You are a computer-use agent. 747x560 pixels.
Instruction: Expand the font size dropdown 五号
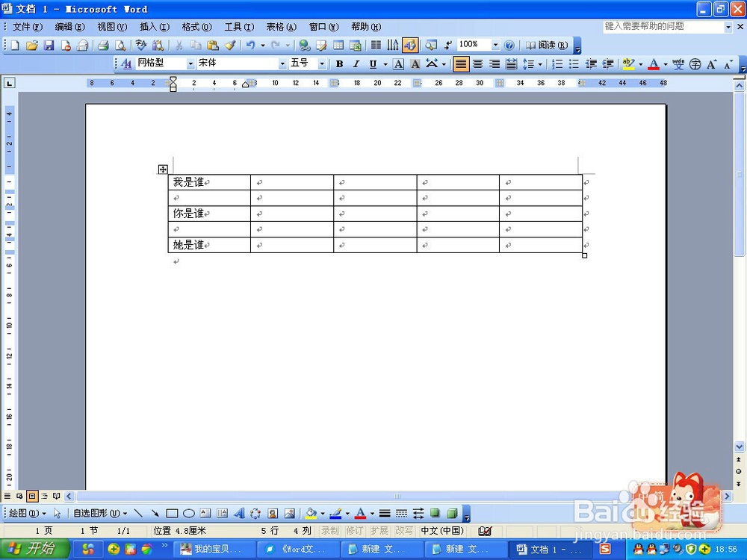(x=322, y=63)
